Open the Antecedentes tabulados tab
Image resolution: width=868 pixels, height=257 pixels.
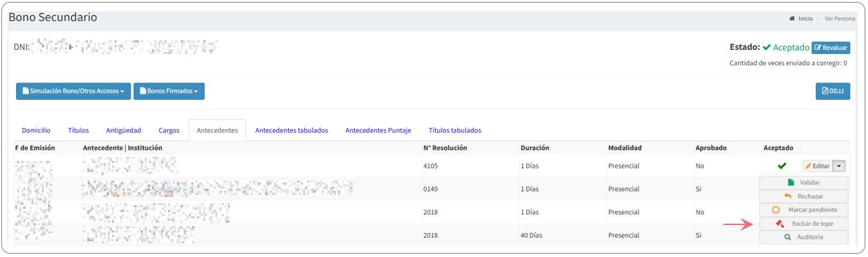[291, 130]
